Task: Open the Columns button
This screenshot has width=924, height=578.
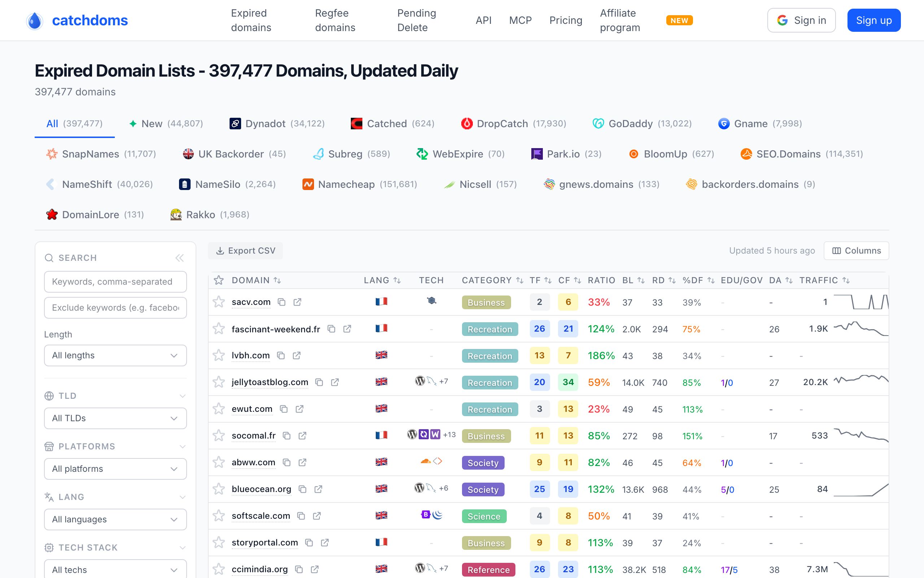Action: pos(857,251)
